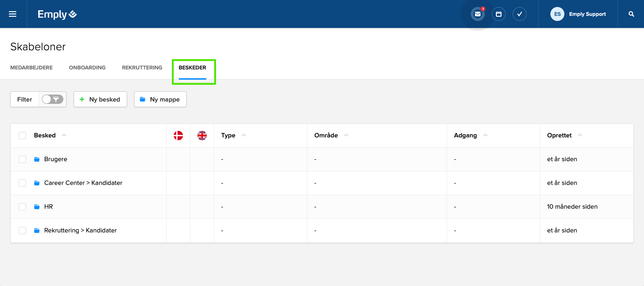Sort by the Type column arrow
Screen dimensions: 644x286
(244, 136)
